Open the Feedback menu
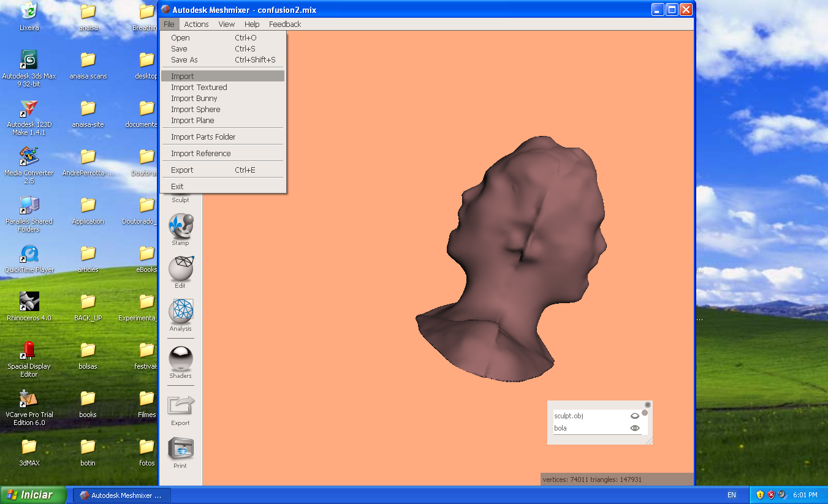 [285, 24]
